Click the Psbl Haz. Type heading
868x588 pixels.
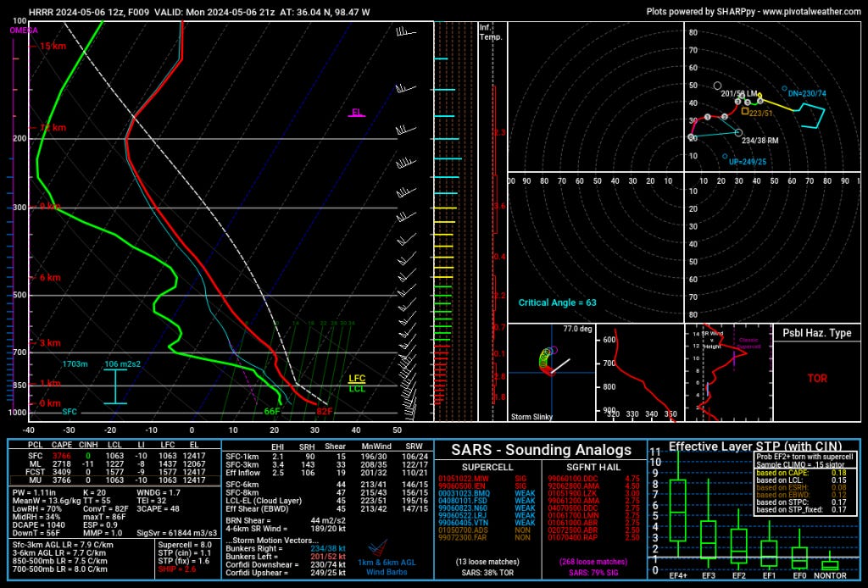(x=816, y=333)
